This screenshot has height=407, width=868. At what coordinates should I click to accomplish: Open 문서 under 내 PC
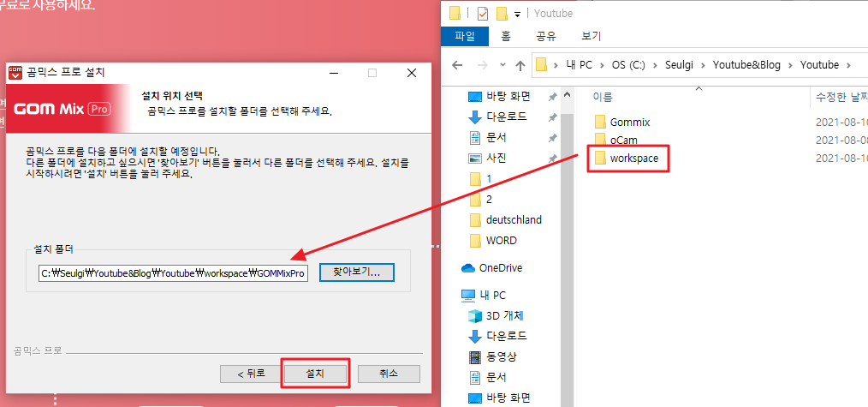[x=496, y=377]
